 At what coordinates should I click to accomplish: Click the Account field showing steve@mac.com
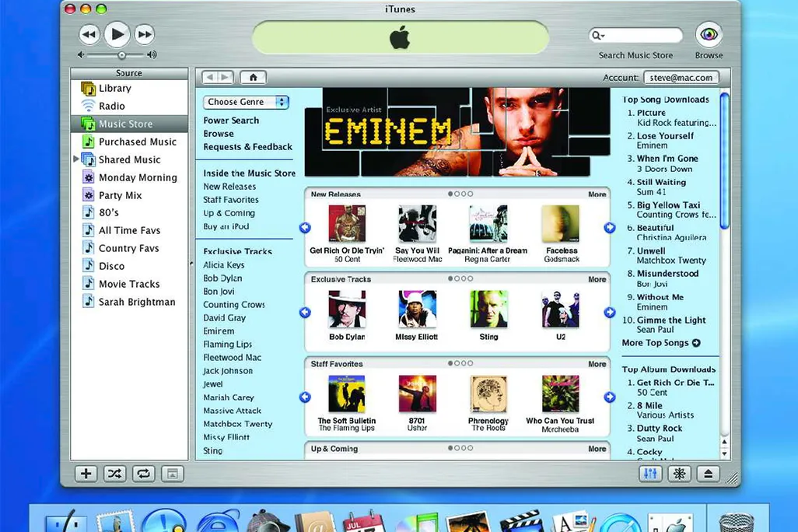tap(681, 77)
